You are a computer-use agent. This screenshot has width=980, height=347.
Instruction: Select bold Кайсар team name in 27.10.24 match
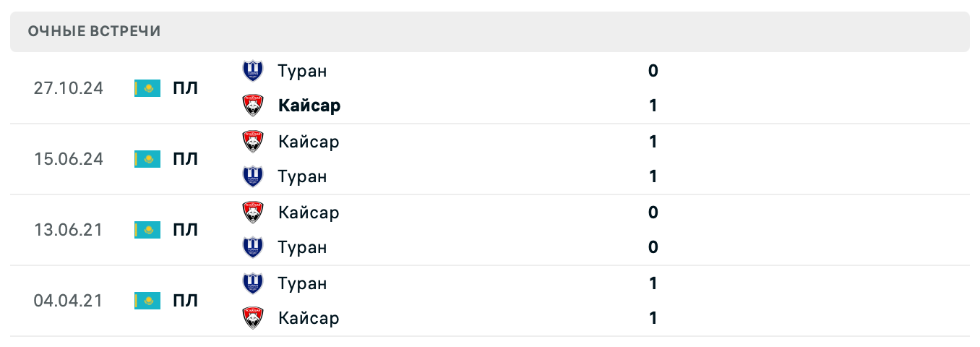[x=309, y=106]
